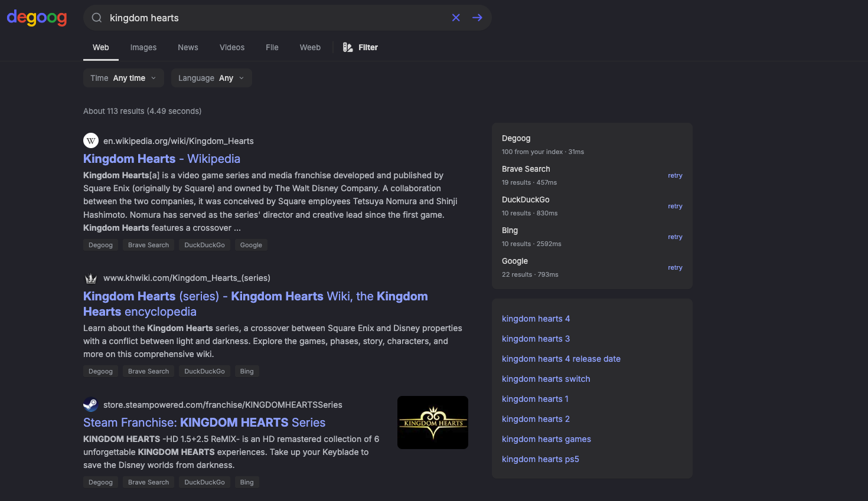This screenshot has height=501, width=868.
Task: Switch to the Weeb tab
Action: [x=310, y=47]
